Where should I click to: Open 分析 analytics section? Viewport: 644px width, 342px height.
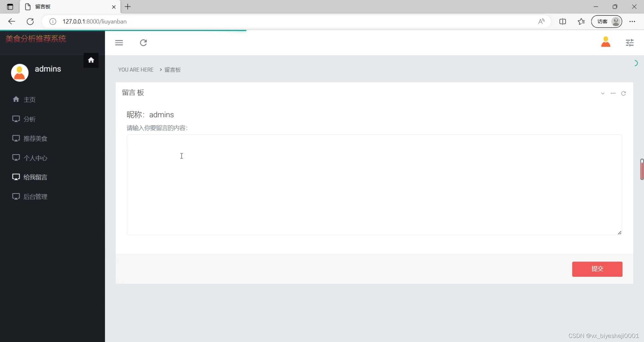click(x=29, y=118)
